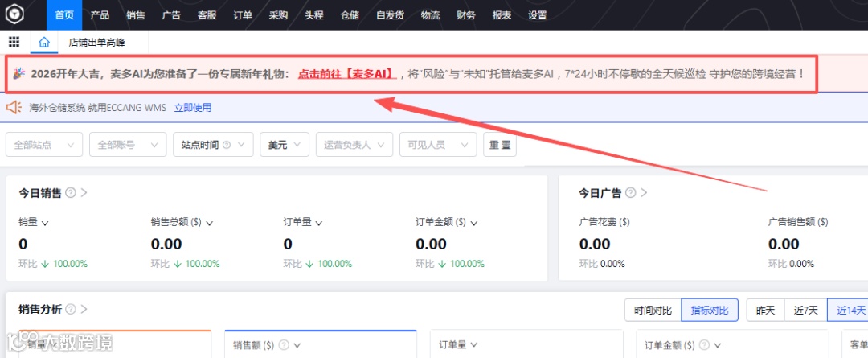Open 今日广告 detail arrow
This screenshot has width=868, height=358.
(645, 193)
